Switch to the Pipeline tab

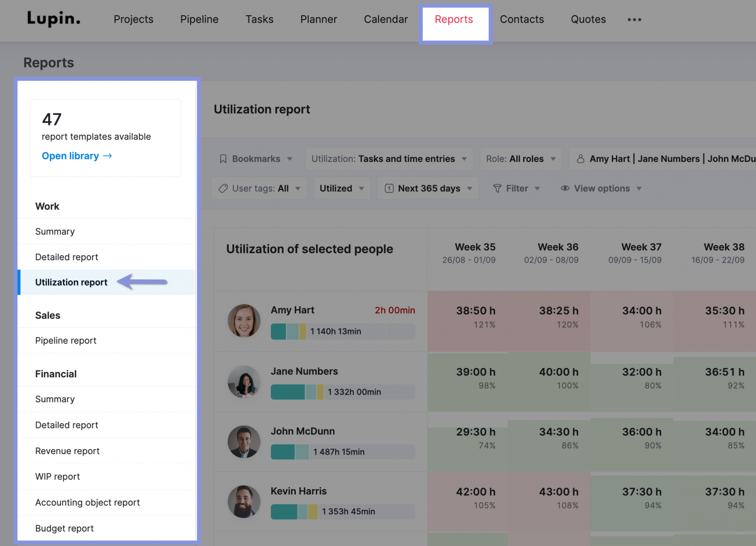pos(199,19)
